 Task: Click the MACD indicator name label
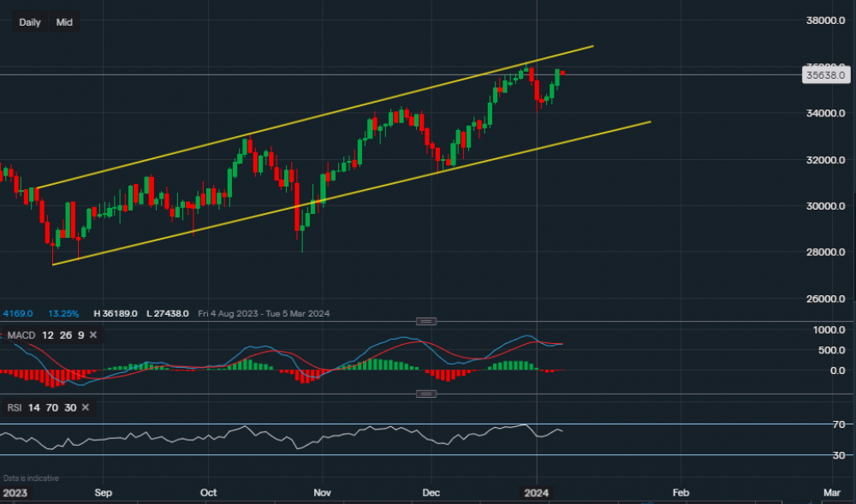pos(21,335)
